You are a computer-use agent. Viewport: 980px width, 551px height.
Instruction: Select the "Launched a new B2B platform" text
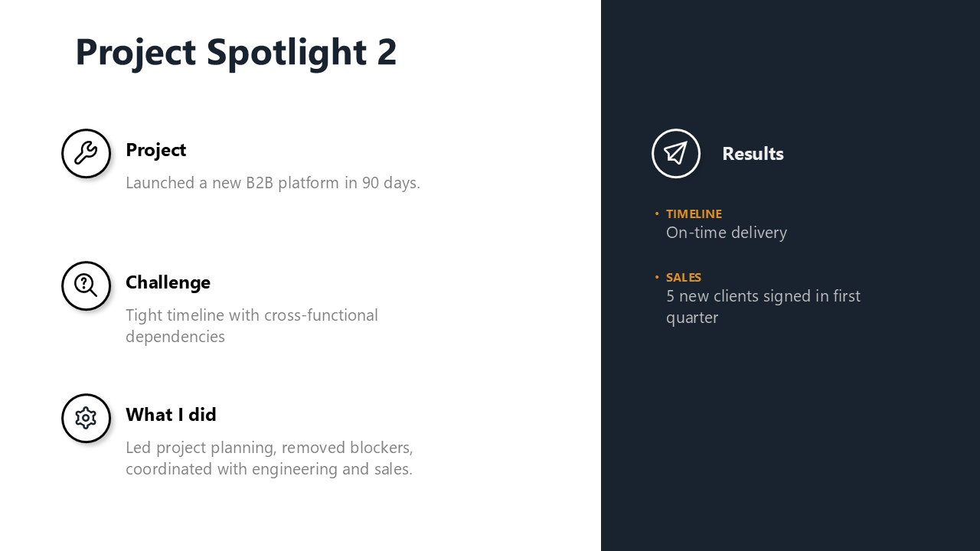(273, 183)
